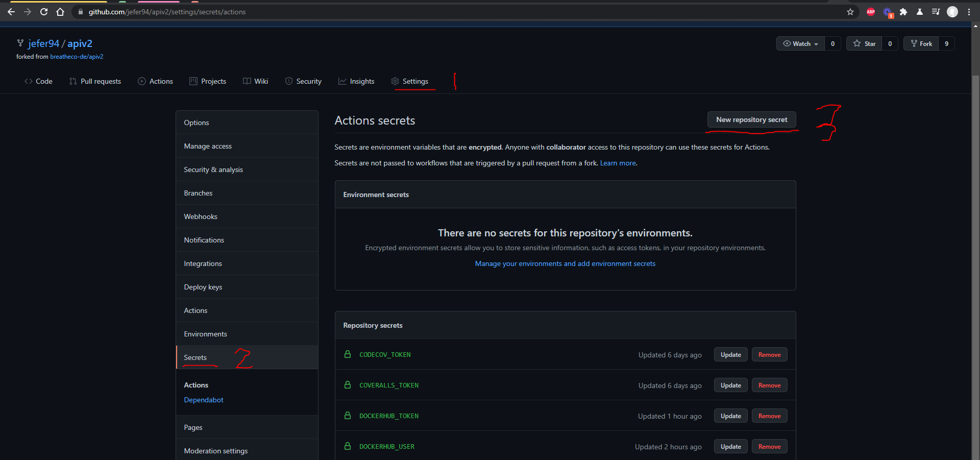Bookmark this page with star icon
Screen dimensions: 980x460
850,12
